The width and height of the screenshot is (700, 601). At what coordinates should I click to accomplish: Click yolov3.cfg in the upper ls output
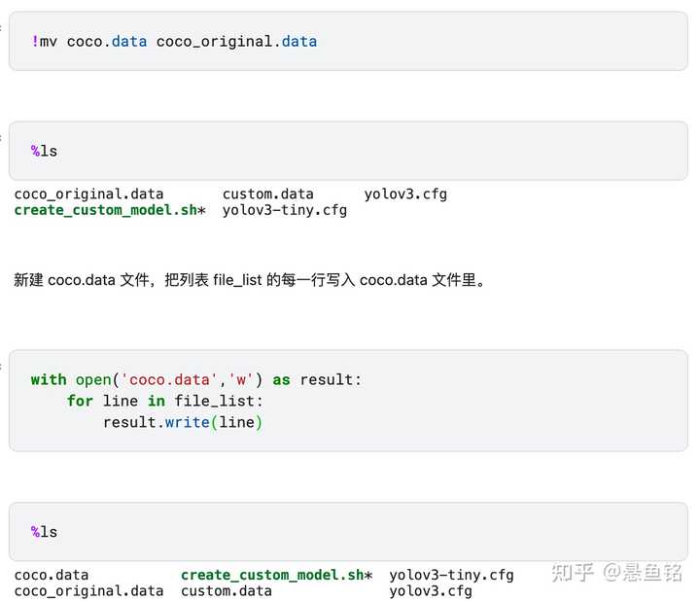[405, 194]
